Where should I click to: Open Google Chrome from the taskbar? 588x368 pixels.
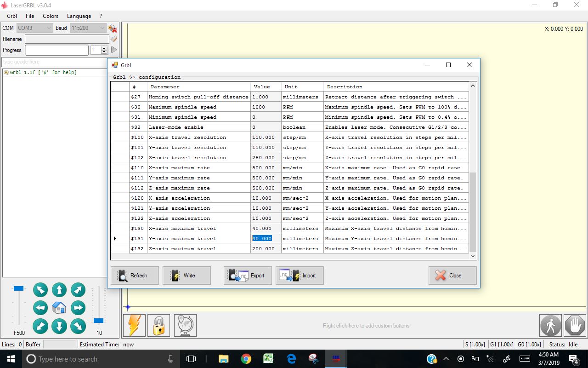click(246, 359)
